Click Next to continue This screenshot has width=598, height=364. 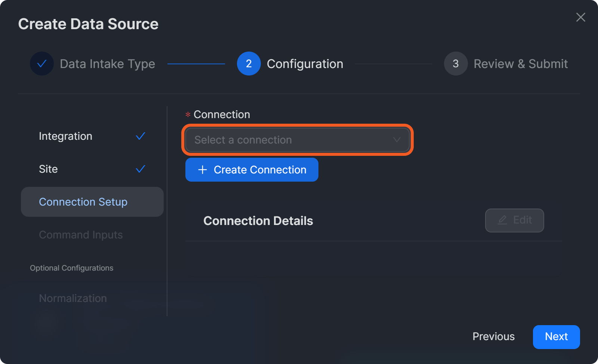click(556, 337)
